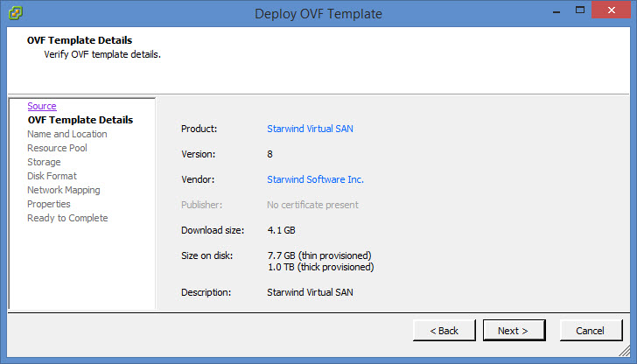Click the 'Verify OVF template details.' subtitle
Viewport: 637px width, 364px height.
[102, 54]
